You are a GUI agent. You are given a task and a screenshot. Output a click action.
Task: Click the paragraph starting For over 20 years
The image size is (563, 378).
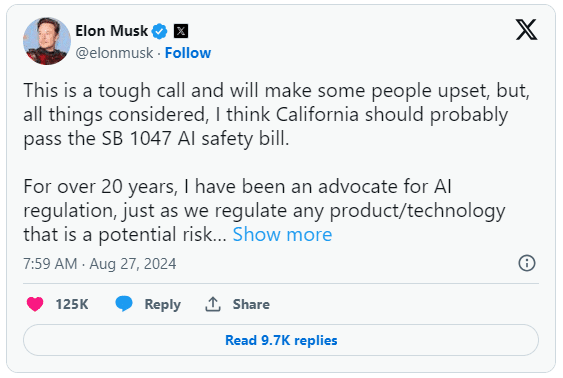(264, 211)
